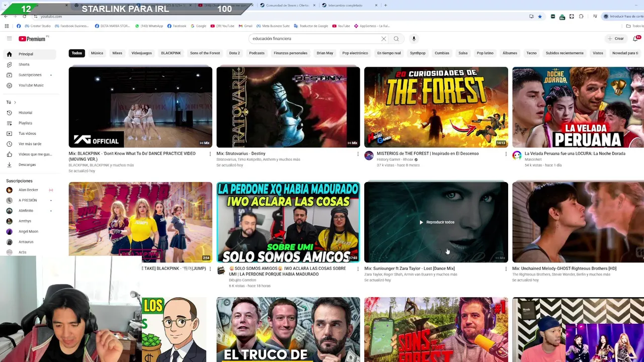Select the Música filter chip
The width and height of the screenshot is (644, 362).
pos(97,53)
